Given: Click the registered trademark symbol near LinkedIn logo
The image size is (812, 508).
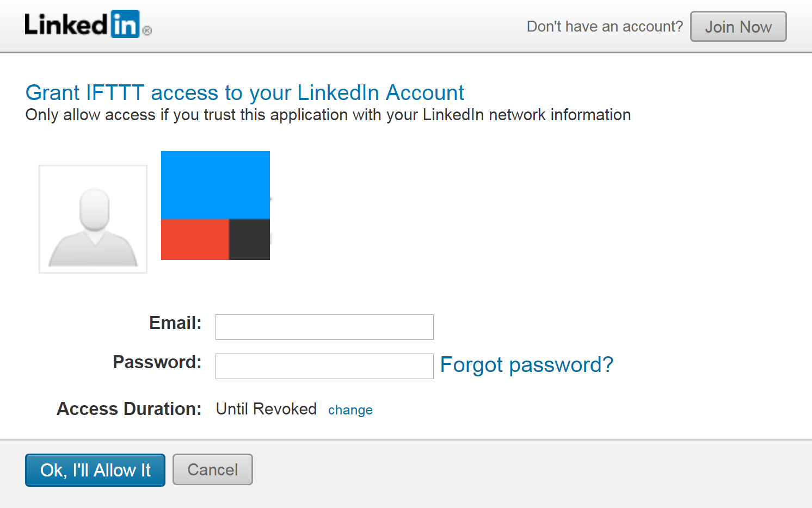Looking at the screenshot, I should click(146, 32).
